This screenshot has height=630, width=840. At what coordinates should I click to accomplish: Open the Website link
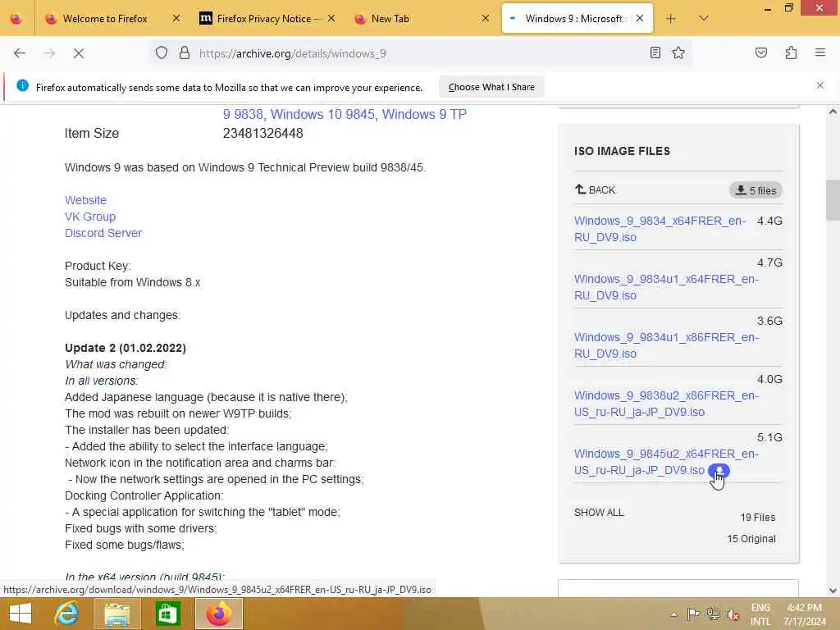coord(85,200)
